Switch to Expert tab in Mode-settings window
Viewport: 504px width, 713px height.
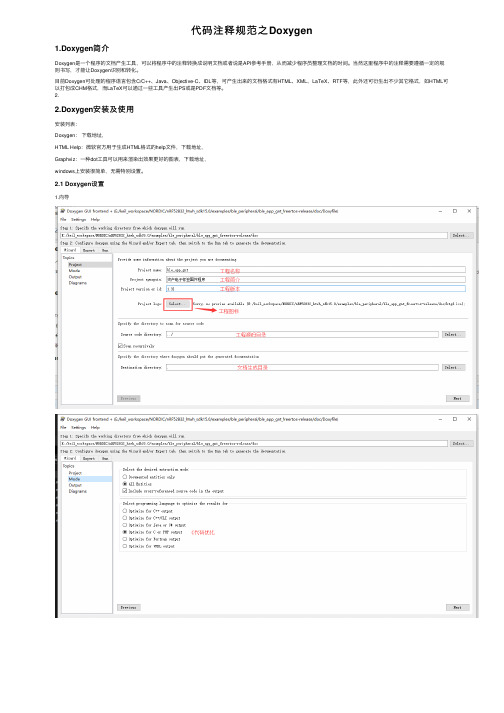(89, 458)
